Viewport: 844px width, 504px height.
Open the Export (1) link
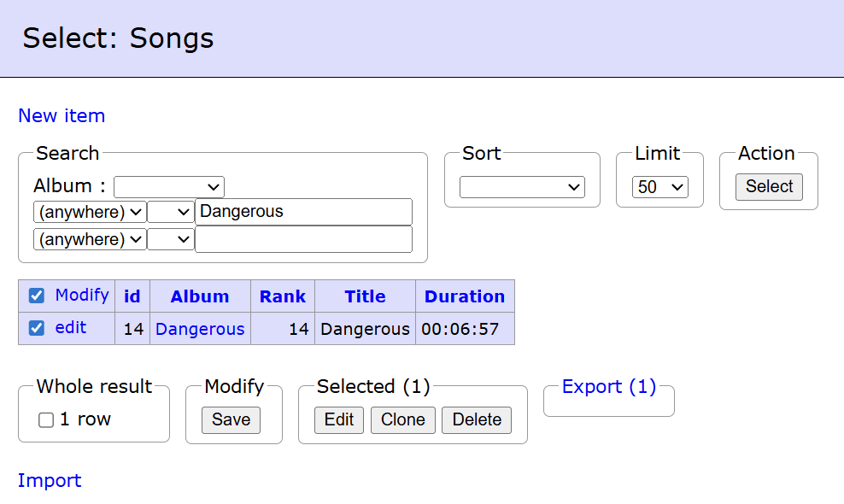click(608, 386)
